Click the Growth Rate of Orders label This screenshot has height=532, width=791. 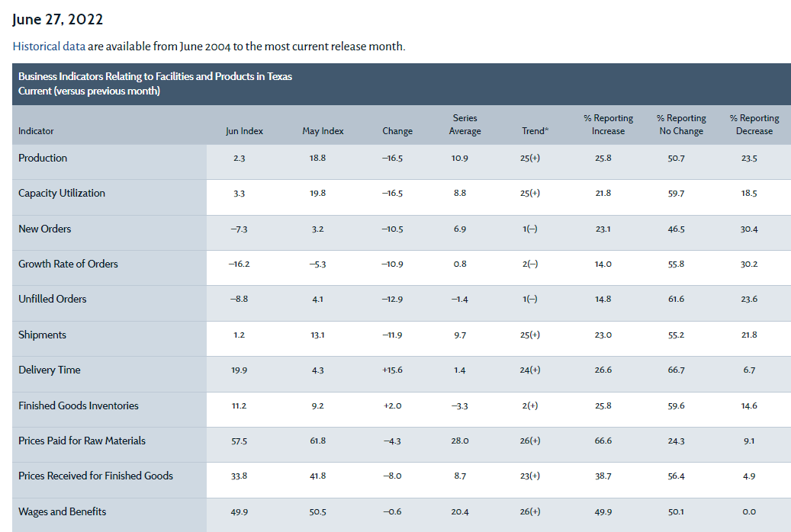coord(68,264)
